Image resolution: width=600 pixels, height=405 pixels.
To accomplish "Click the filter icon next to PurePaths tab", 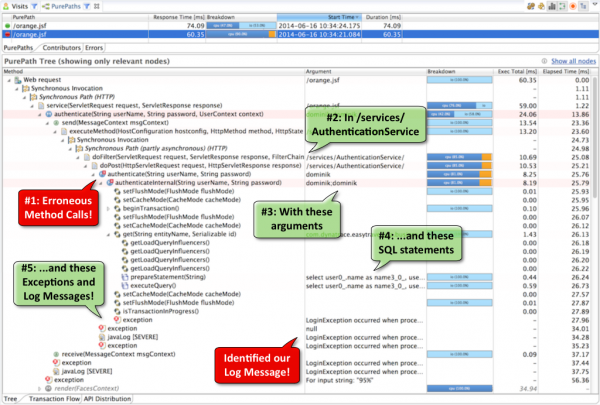I will point(87,6).
